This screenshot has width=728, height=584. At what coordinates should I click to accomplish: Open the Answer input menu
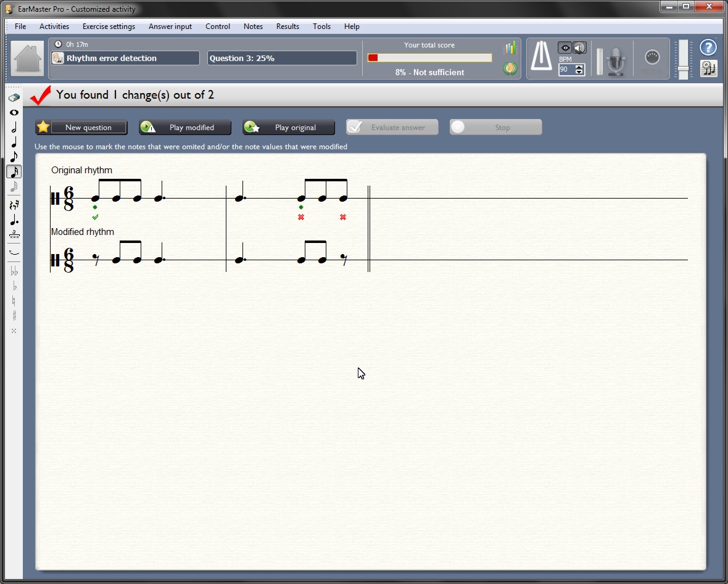pyautogui.click(x=170, y=27)
